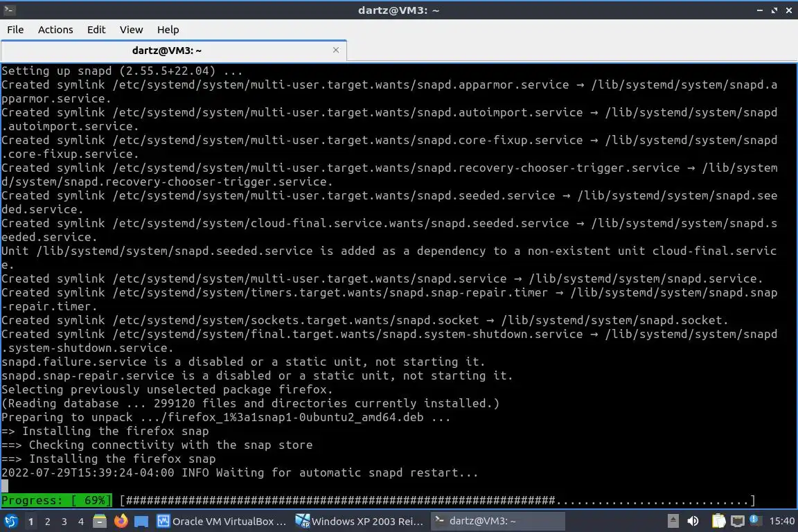Switch to Oracle VM VirtualBox window
Image resolution: width=798 pixels, height=532 pixels.
point(222,522)
